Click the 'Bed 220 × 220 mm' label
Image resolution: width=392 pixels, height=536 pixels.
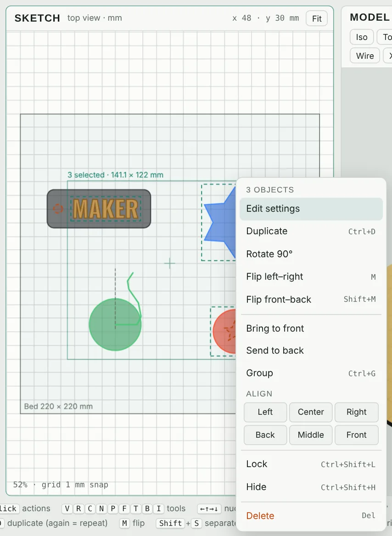tap(58, 407)
